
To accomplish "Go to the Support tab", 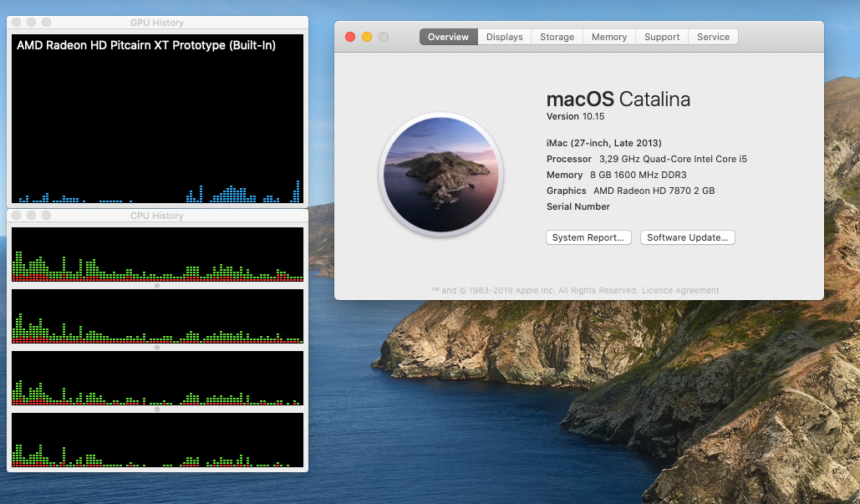I will 662,37.
